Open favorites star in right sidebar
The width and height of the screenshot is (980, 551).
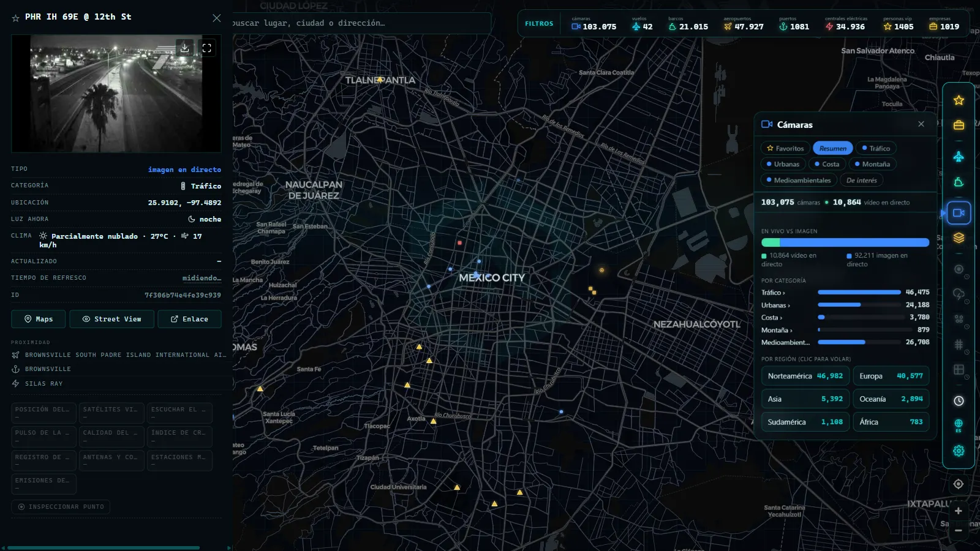point(959,100)
